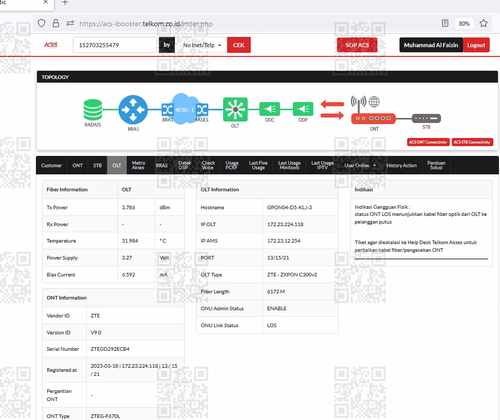This screenshot has height=420, width=500.
Task: Click the ODP splitter icon
Action: tap(303, 109)
